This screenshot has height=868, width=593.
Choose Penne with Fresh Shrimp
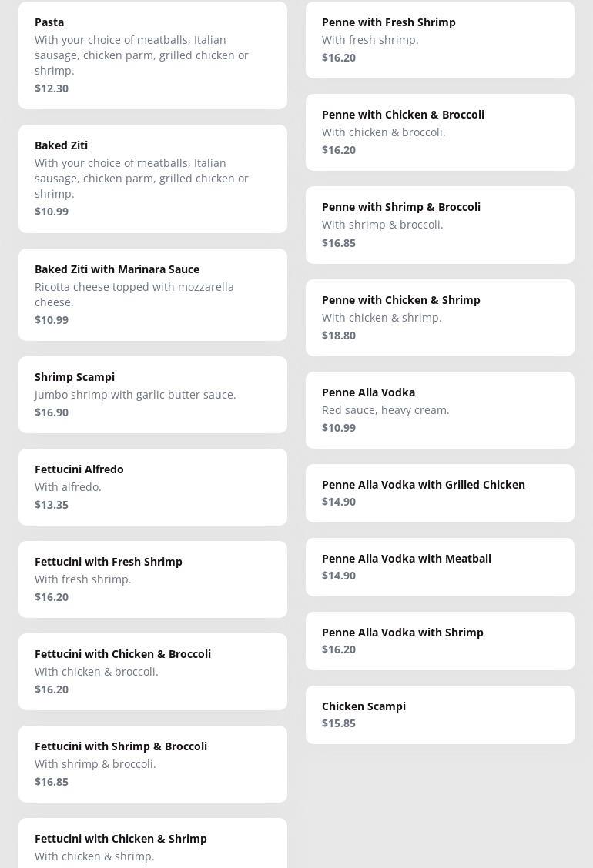click(x=440, y=39)
